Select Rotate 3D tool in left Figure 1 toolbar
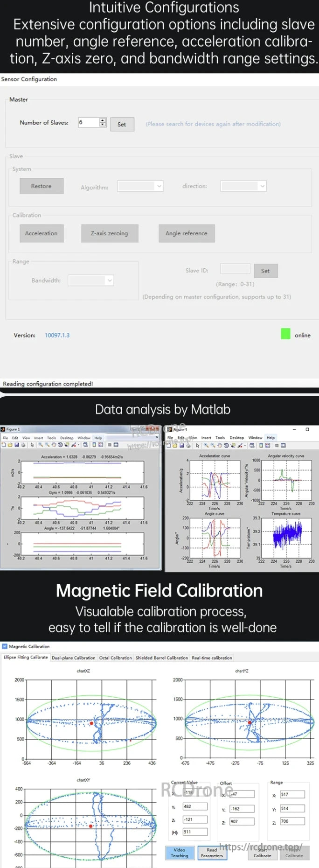Viewport: 319px width, 868px height. 60,445
